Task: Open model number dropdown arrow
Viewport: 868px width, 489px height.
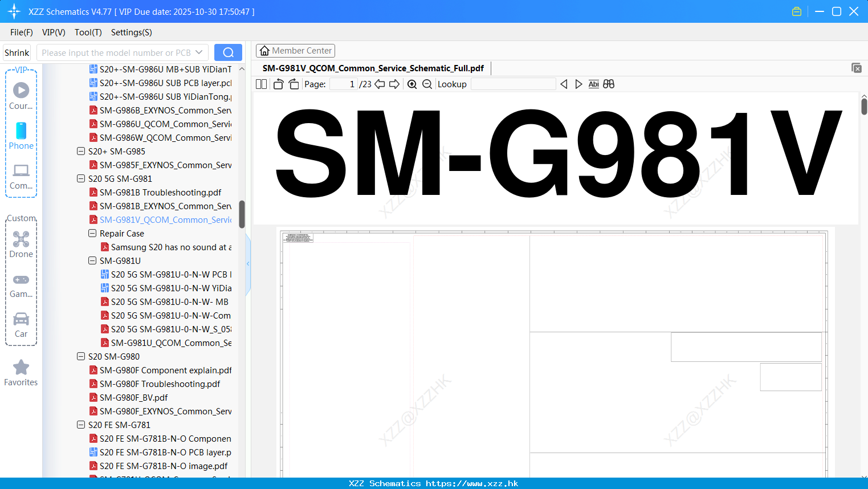Action: point(199,52)
